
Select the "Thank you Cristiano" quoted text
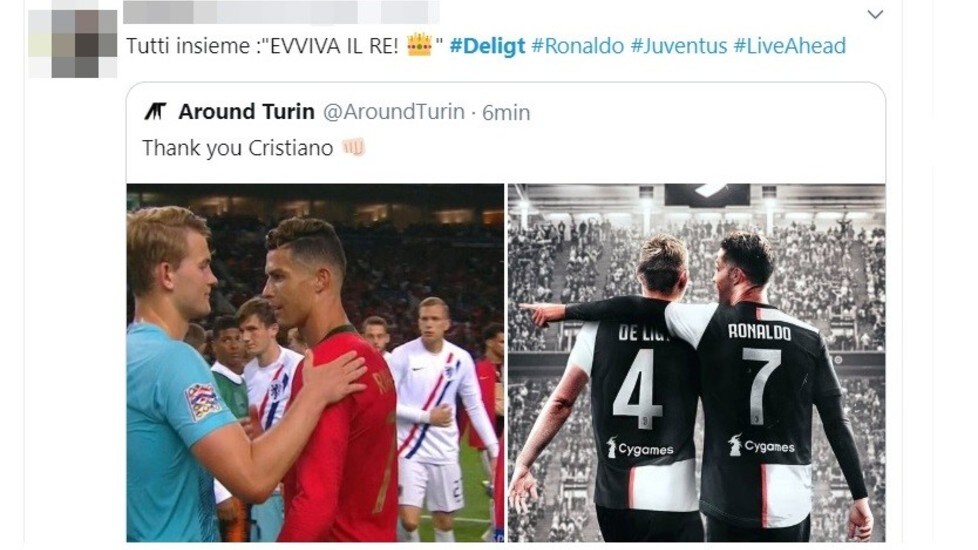(238, 148)
